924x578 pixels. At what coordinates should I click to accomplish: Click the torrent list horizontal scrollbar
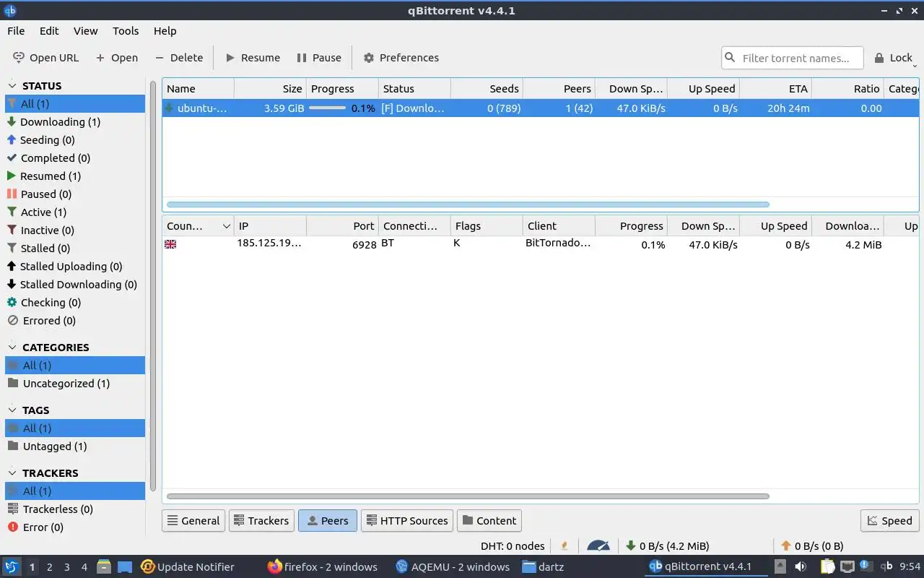[468, 204]
